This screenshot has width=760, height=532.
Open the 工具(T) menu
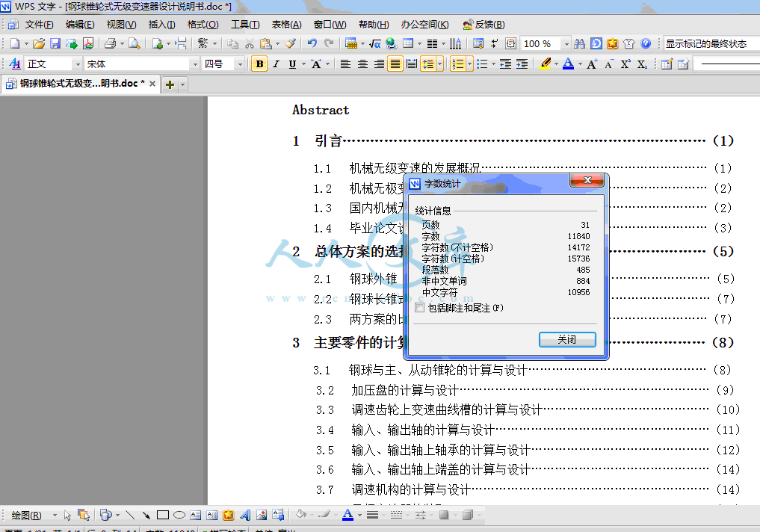(245, 24)
